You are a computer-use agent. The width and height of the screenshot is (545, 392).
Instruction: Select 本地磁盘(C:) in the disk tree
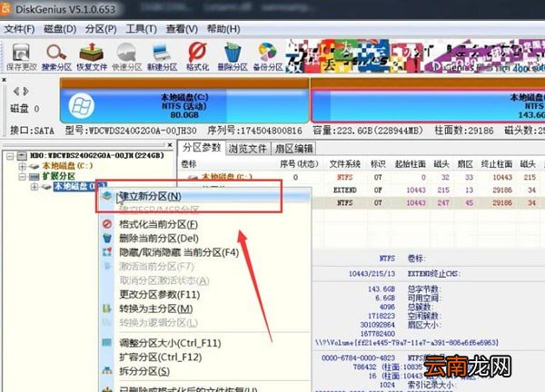[x=67, y=166]
